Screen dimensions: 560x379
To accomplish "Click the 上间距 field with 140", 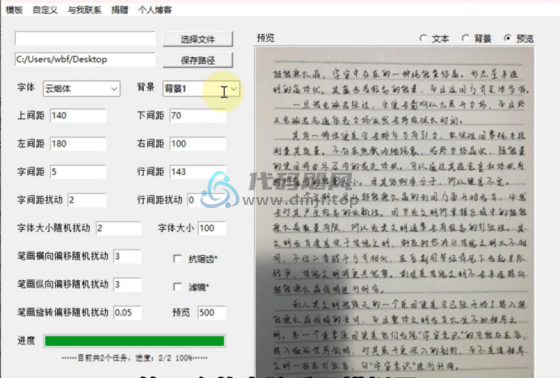I will (x=78, y=116).
